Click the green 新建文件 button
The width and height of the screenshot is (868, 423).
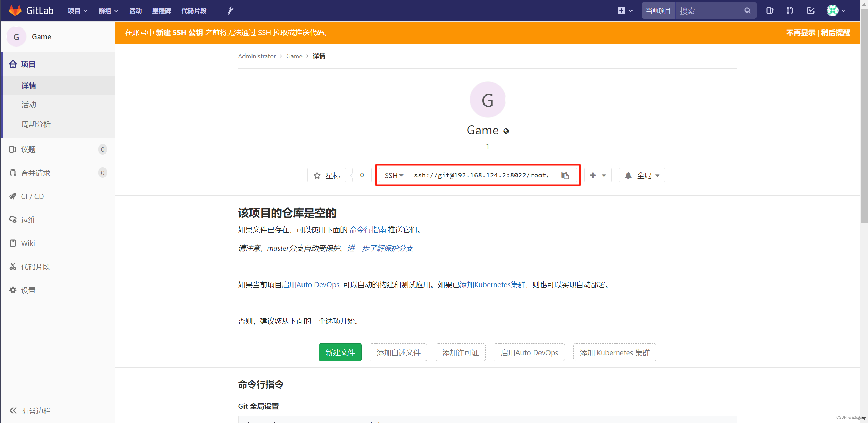[340, 353]
